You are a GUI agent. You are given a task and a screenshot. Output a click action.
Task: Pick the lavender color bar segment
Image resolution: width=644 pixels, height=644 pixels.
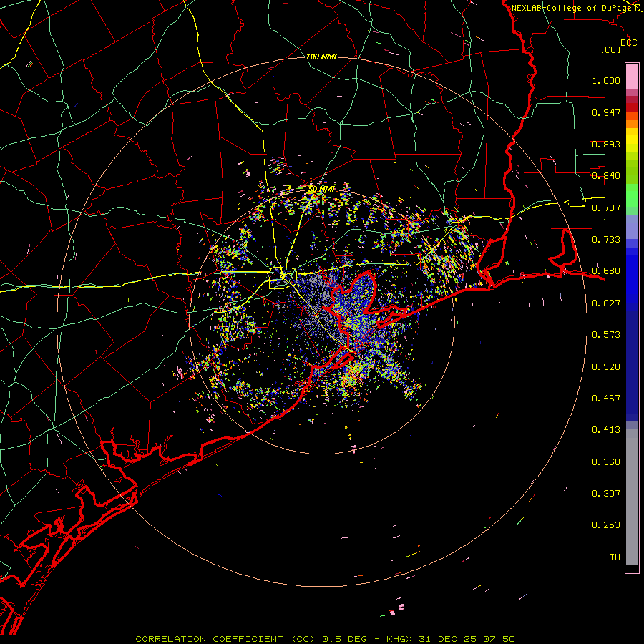[632, 227]
